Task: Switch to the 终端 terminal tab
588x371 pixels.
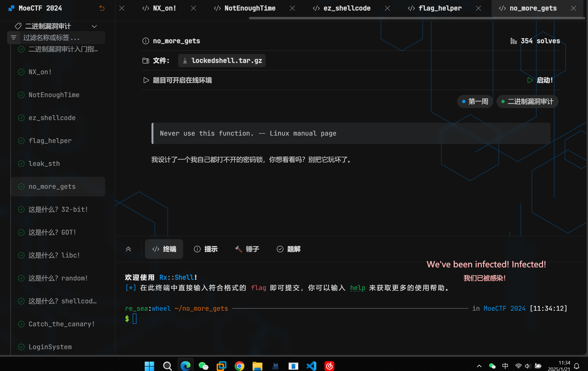Action: 164,249
